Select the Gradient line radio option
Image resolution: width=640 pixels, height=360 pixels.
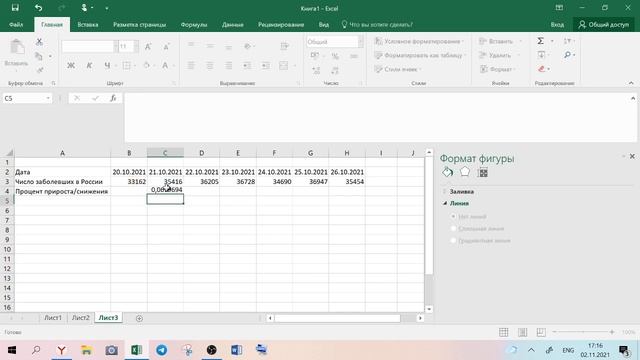click(x=453, y=240)
